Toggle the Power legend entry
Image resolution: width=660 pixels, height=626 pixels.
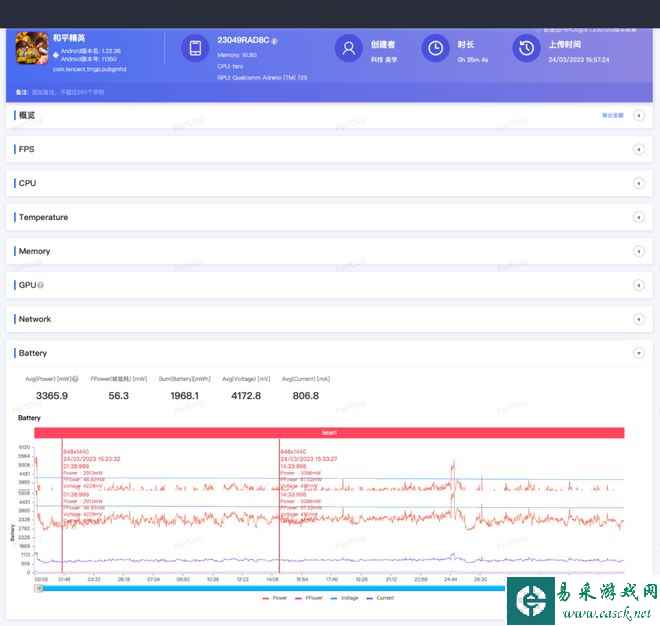(x=274, y=598)
